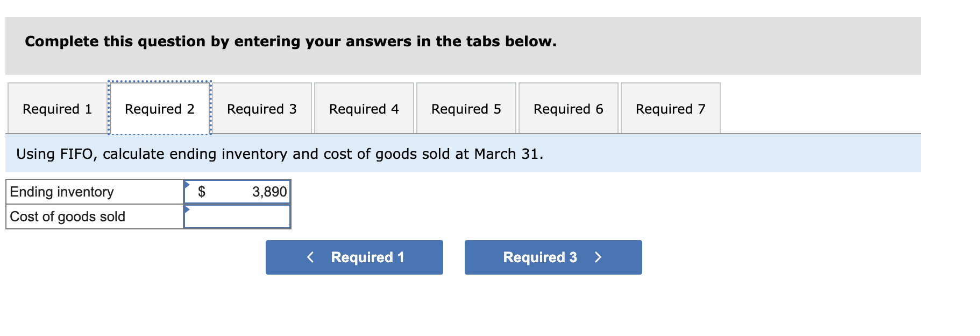Click the right chevron on Required 3 button
The width and height of the screenshot is (980, 336).
pyautogui.click(x=598, y=257)
